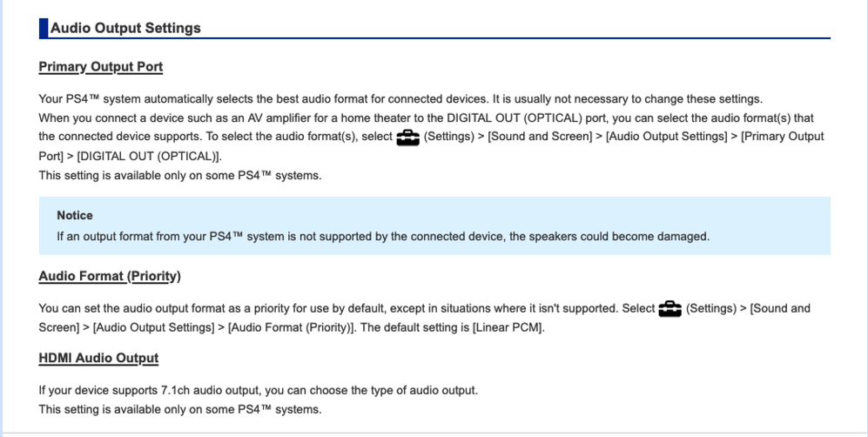Click the Settings toolbox icon in Primary Output Port paragraph

tap(407, 138)
